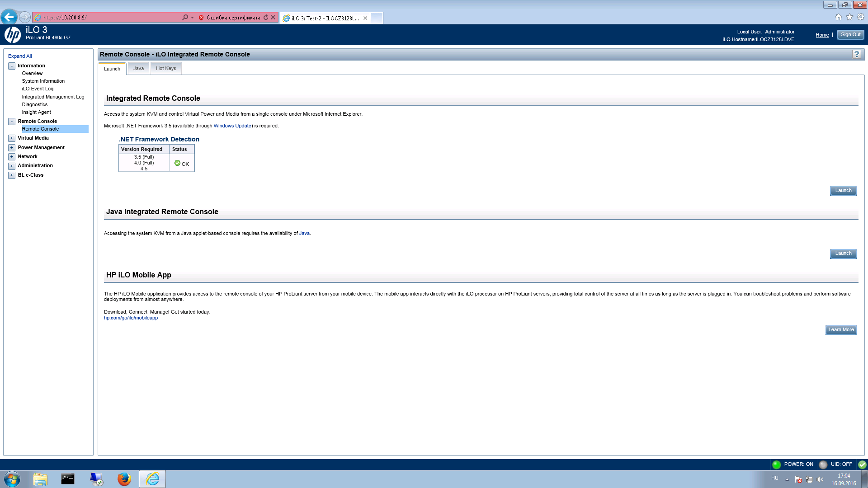
Task: Click the Action Center flag icon
Action: 798,480
